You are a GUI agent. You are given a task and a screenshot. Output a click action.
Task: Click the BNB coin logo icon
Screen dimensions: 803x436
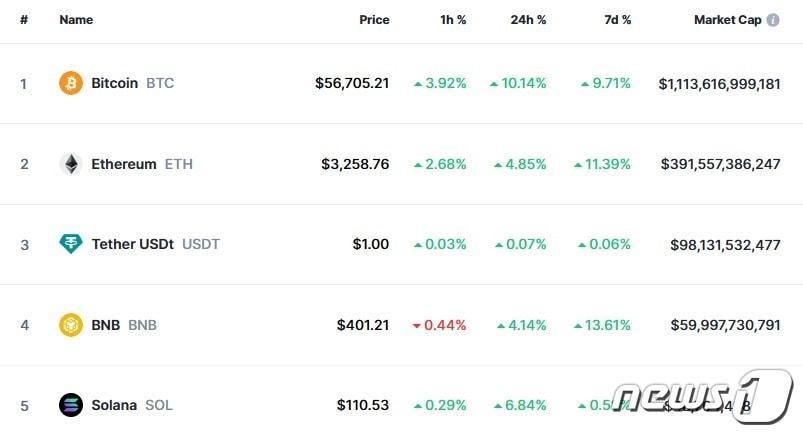coord(71,325)
